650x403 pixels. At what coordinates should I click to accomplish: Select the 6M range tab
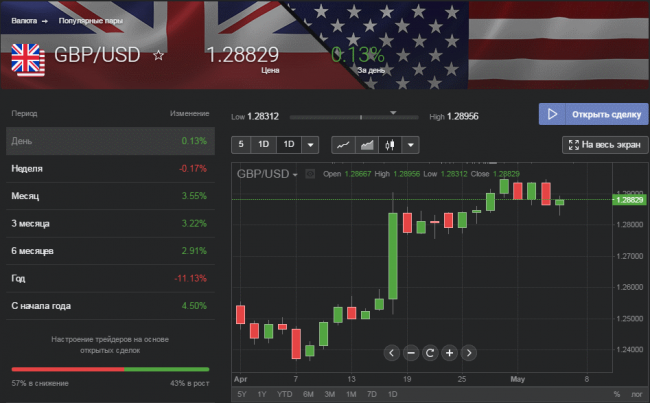[307, 394]
